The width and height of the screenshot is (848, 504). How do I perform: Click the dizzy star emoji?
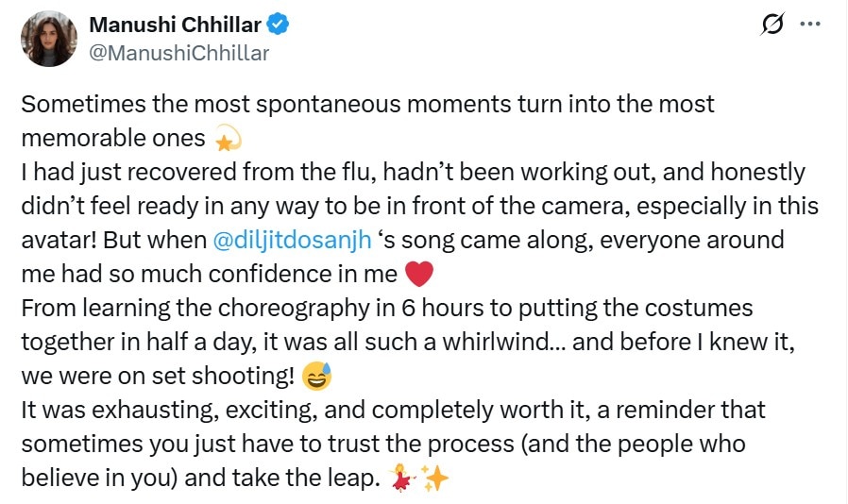point(229,139)
